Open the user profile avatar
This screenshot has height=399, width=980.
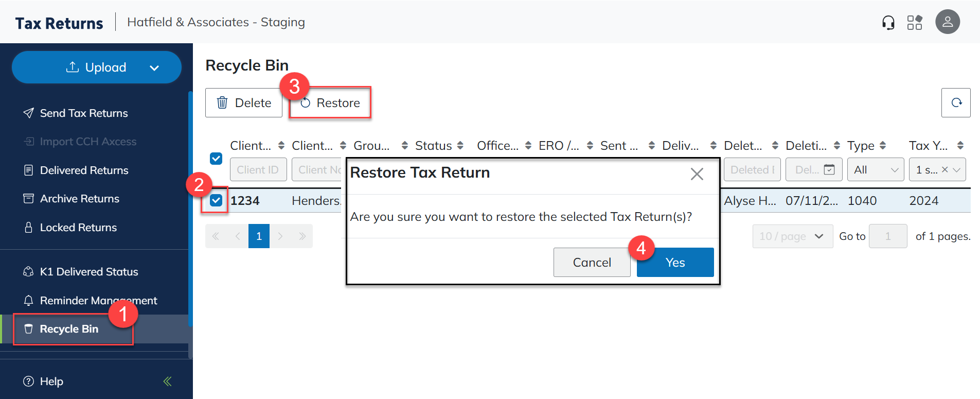click(947, 22)
